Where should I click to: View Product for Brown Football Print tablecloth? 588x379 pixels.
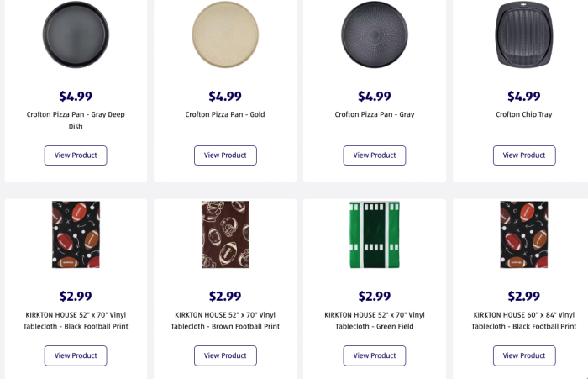pos(225,355)
